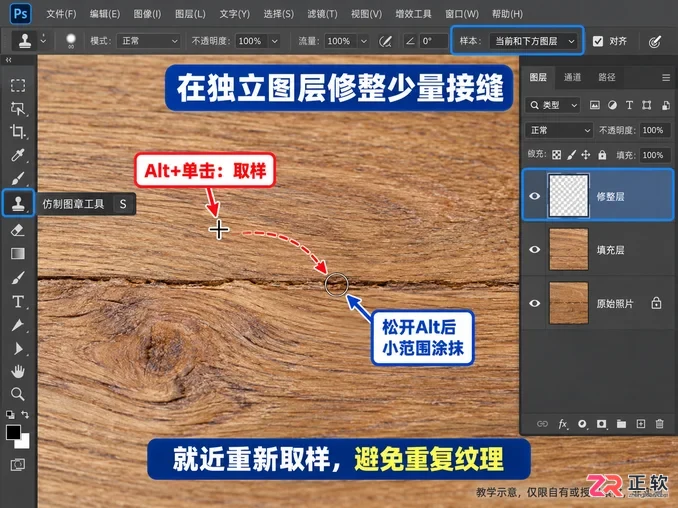678x508 pixels.
Task: Open the 文件(F) menu
Action: click(61, 14)
